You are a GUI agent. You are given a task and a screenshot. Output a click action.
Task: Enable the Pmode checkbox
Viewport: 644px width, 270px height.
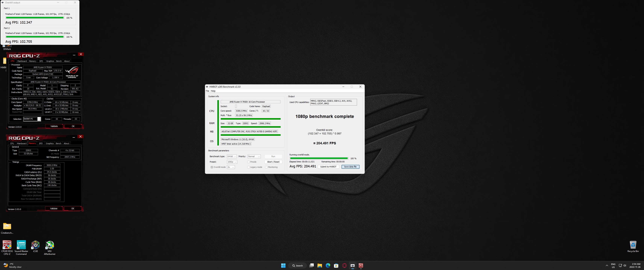click(248, 162)
